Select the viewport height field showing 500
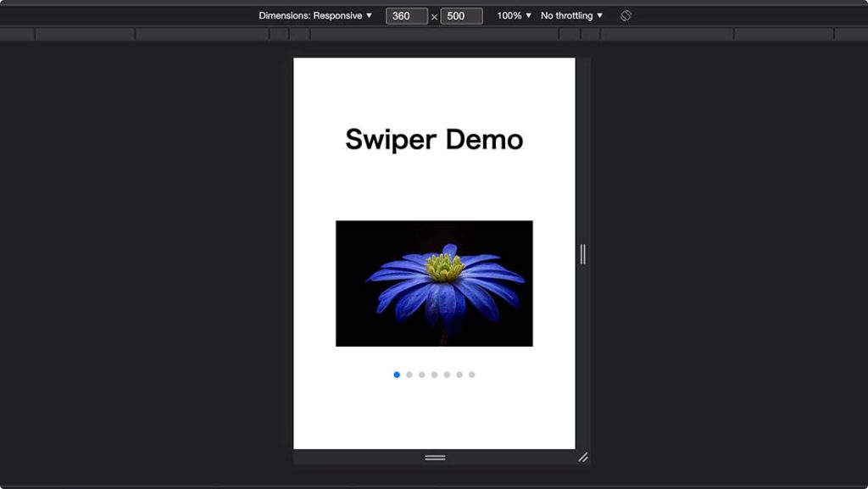 [461, 15]
